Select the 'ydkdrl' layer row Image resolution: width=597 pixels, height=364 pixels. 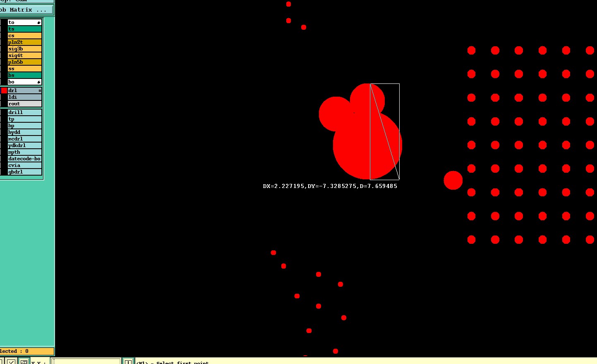25,145
